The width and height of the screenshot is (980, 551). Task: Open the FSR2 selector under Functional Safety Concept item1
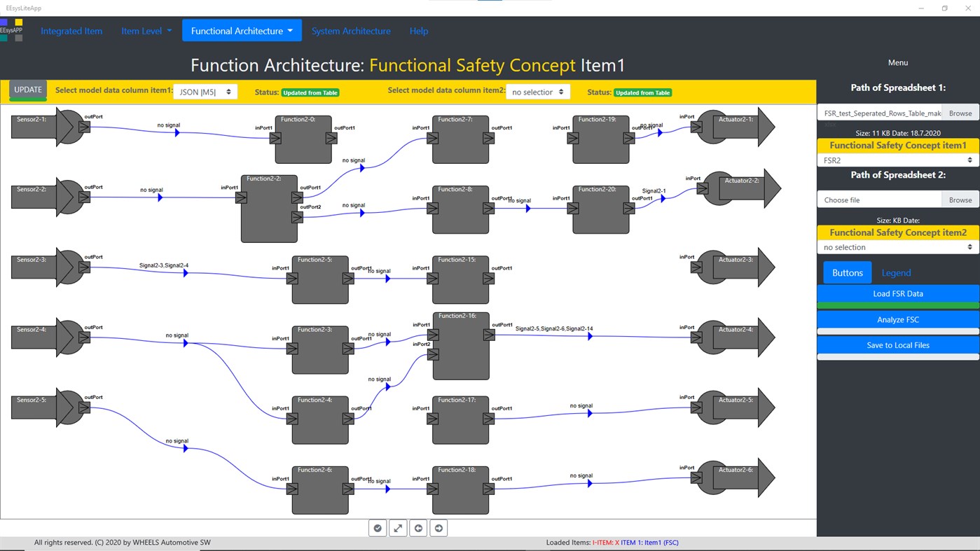[897, 160]
